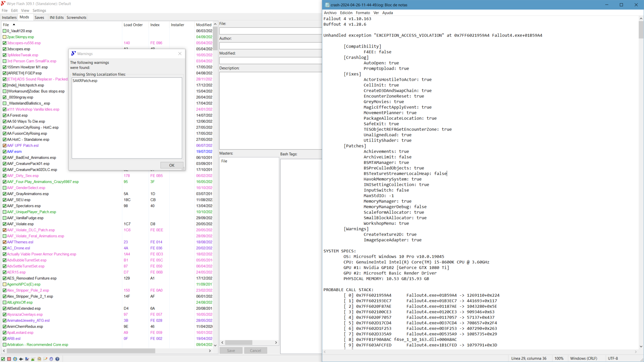Viewport: 644px width, 362px height.
Task: Enable the AllLightsOff.esp checkbox
Action: tap(5, 302)
